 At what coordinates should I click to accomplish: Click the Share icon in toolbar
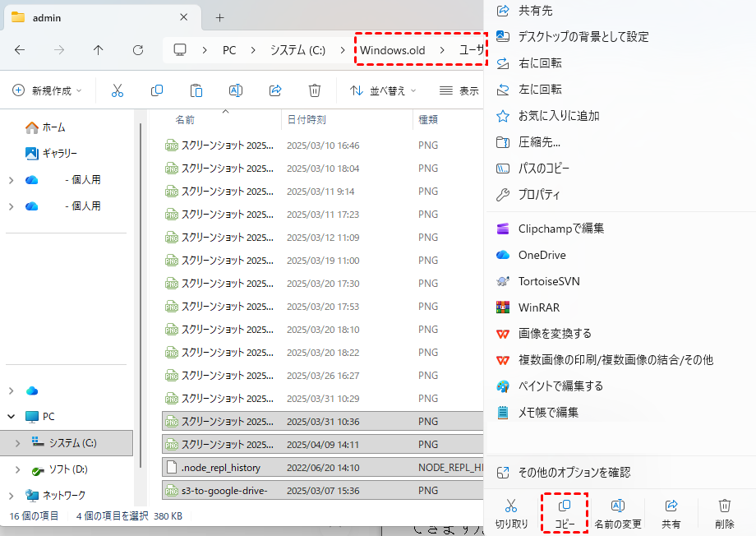(275, 90)
